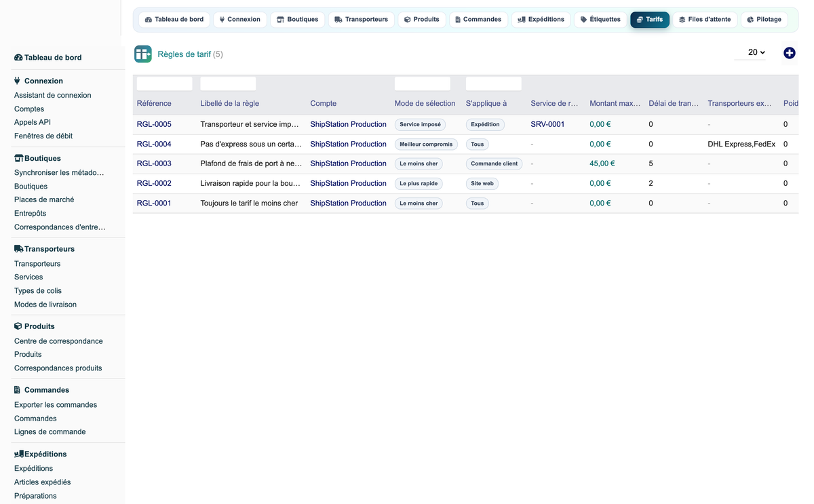Click the Référence filter input field
The width and height of the screenshot is (814, 504).
tap(164, 83)
